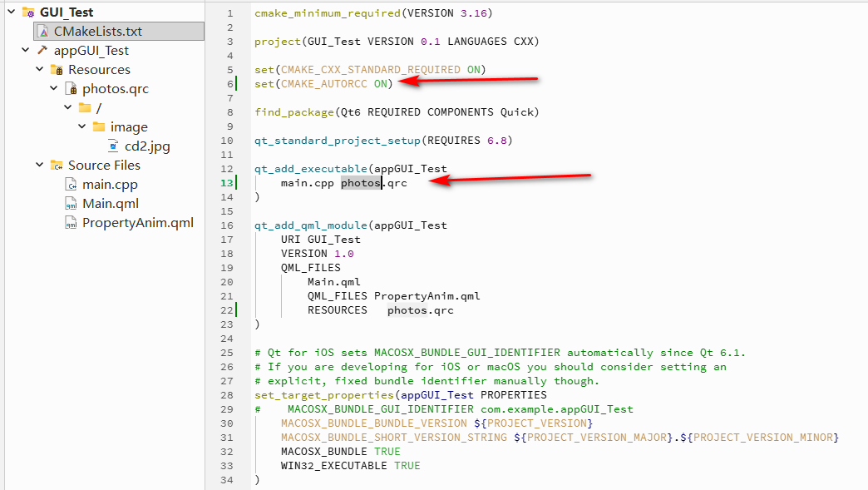Viewport: 868px width, 490px height.
Task: Click PROJECT_VERSION_MINOR on line 31
Action: coord(762,438)
